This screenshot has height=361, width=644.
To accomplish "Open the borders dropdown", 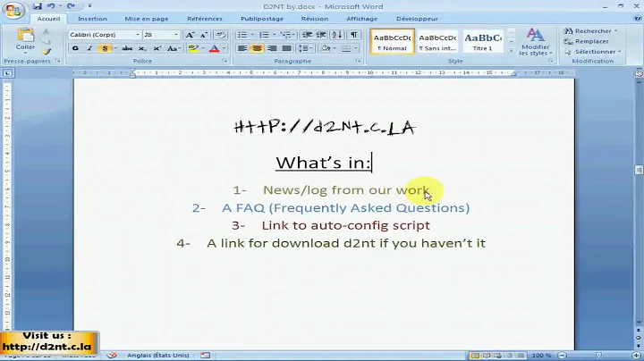I will (x=356, y=48).
